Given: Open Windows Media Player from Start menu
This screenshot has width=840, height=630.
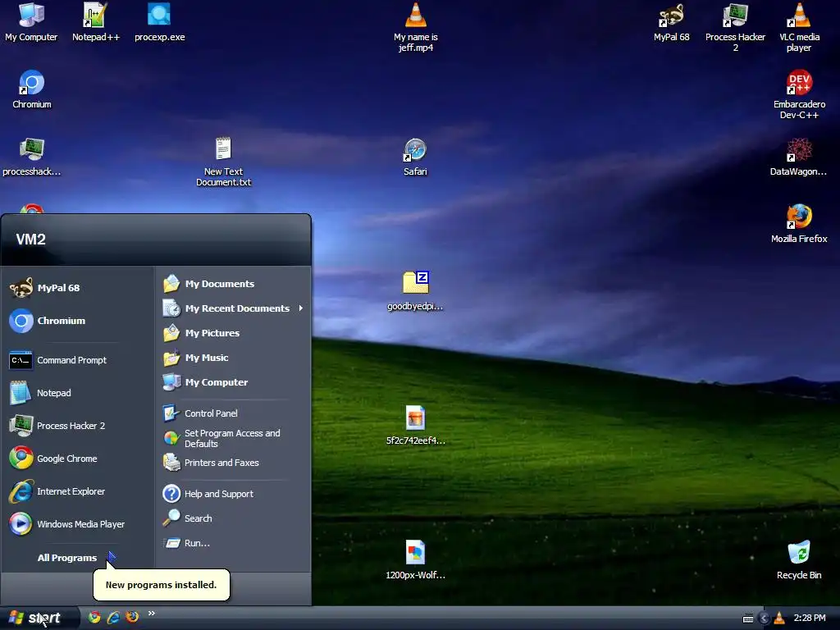Looking at the screenshot, I should [77, 524].
